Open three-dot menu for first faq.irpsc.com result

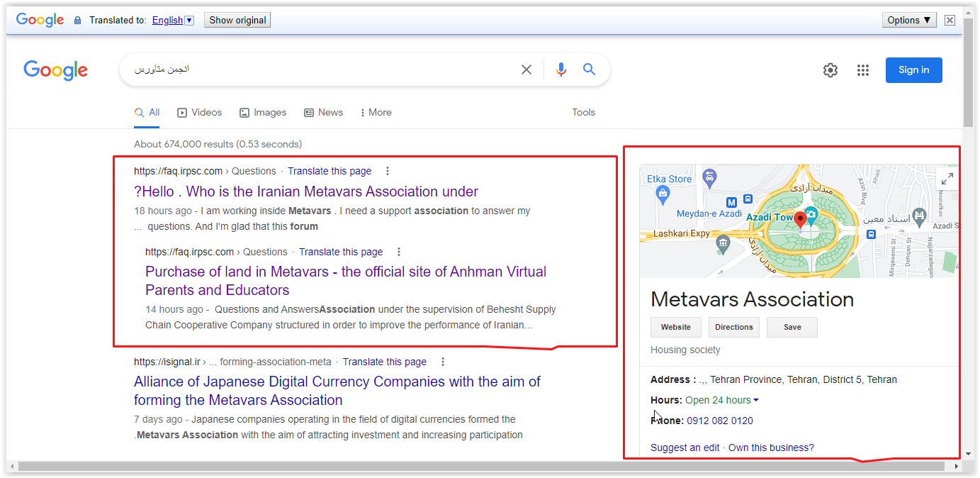pyautogui.click(x=388, y=171)
